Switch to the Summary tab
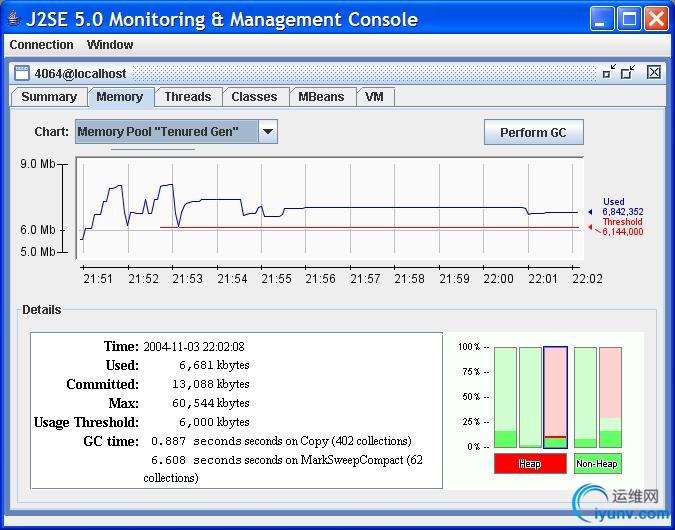This screenshot has height=530, width=675. click(49, 97)
